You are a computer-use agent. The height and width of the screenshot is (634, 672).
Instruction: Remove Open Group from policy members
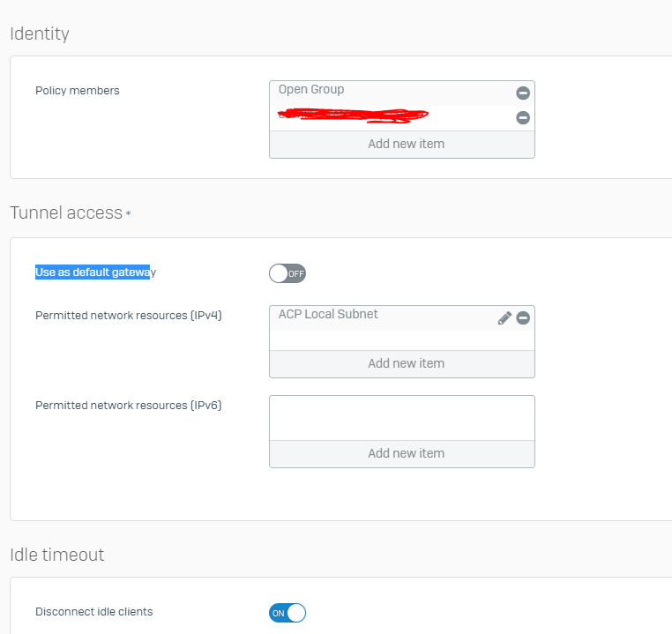(x=523, y=93)
